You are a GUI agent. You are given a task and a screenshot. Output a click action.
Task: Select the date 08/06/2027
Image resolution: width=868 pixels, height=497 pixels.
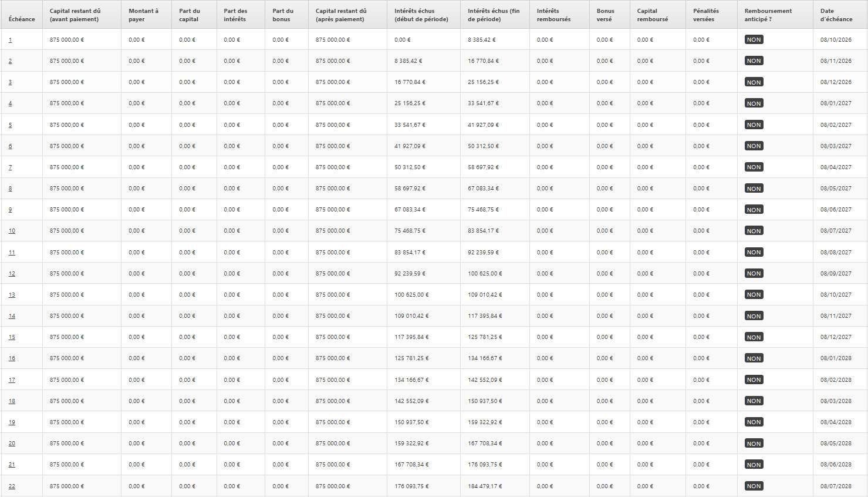coord(836,210)
